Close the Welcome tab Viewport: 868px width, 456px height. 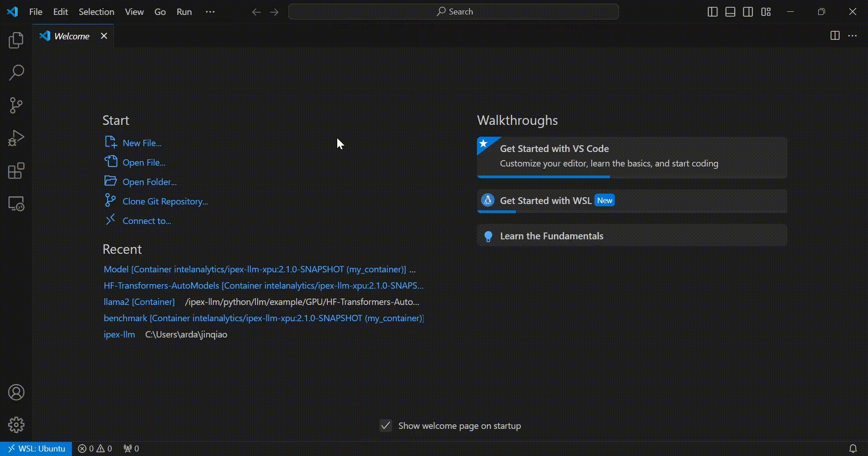(104, 36)
